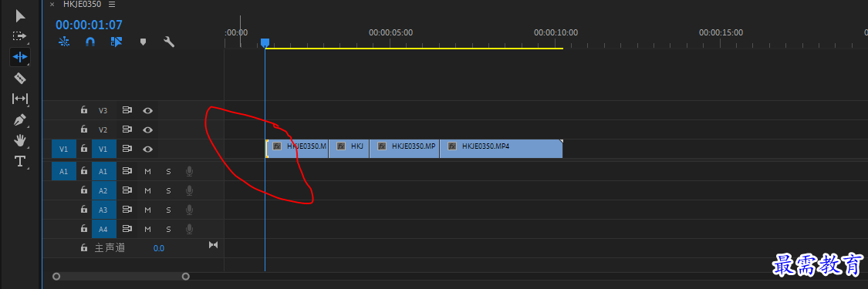Toggle A1 source patching button
The image size is (868, 289).
pyautogui.click(x=64, y=171)
